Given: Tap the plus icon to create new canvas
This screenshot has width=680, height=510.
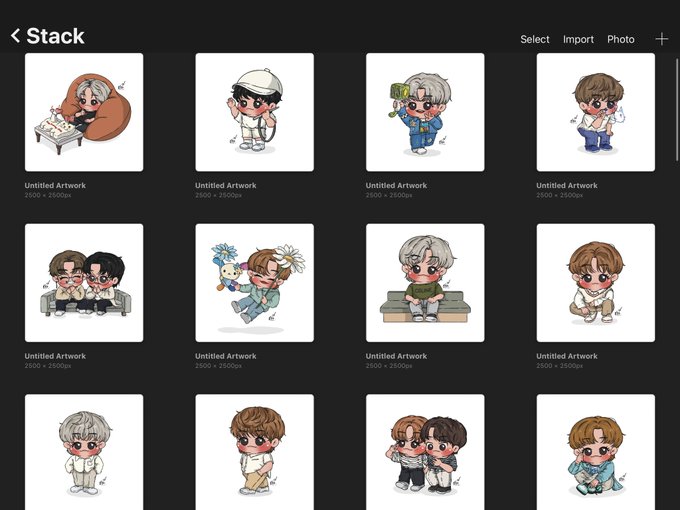Looking at the screenshot, I should click(x=661, y=39).
